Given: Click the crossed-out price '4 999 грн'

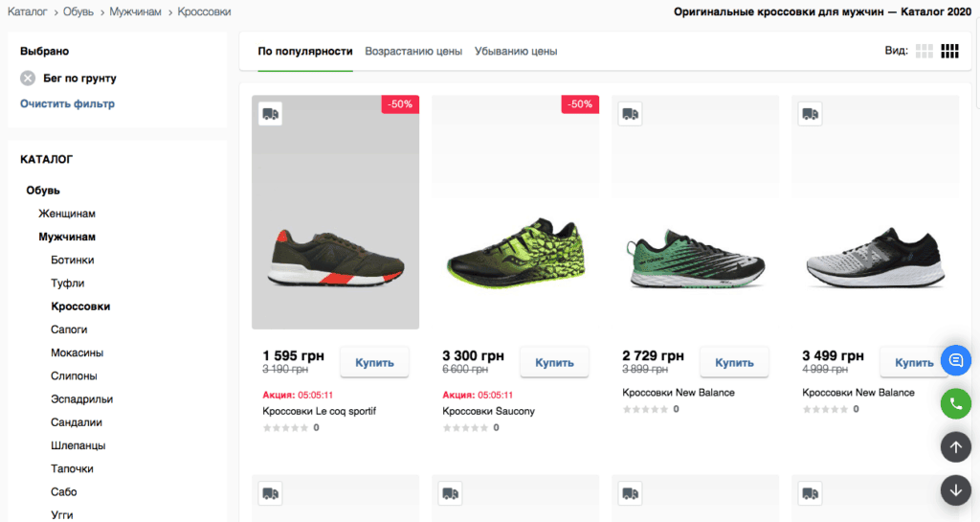Looking at the screenshot, I should tap(825, 370).
